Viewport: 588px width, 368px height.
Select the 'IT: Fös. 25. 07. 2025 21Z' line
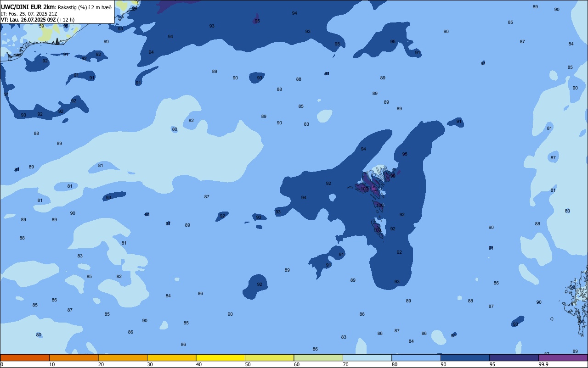coord(29,13)
